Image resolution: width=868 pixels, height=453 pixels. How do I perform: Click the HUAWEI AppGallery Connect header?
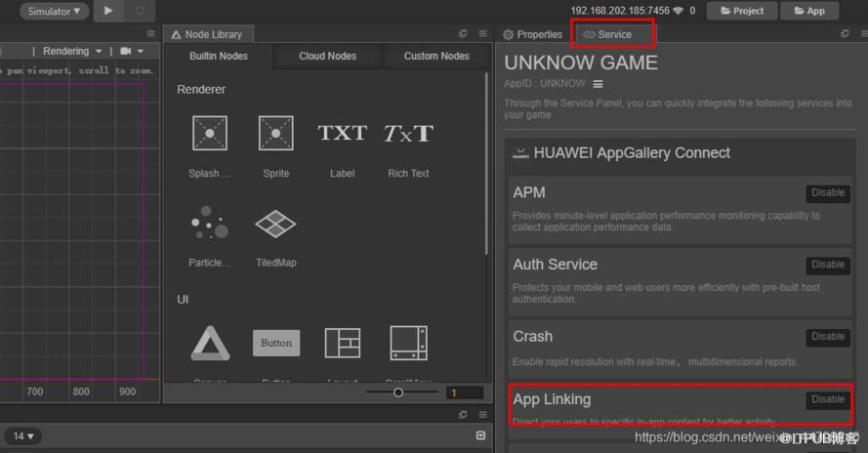[x=680, y=153]
